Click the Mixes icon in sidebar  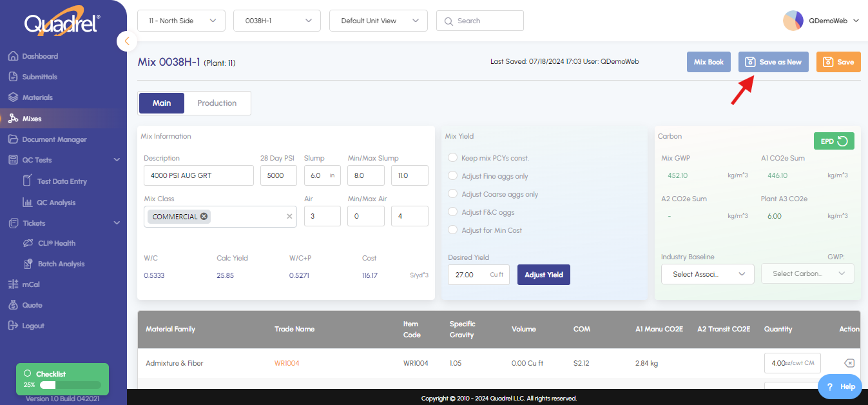(x=13, y=119)
